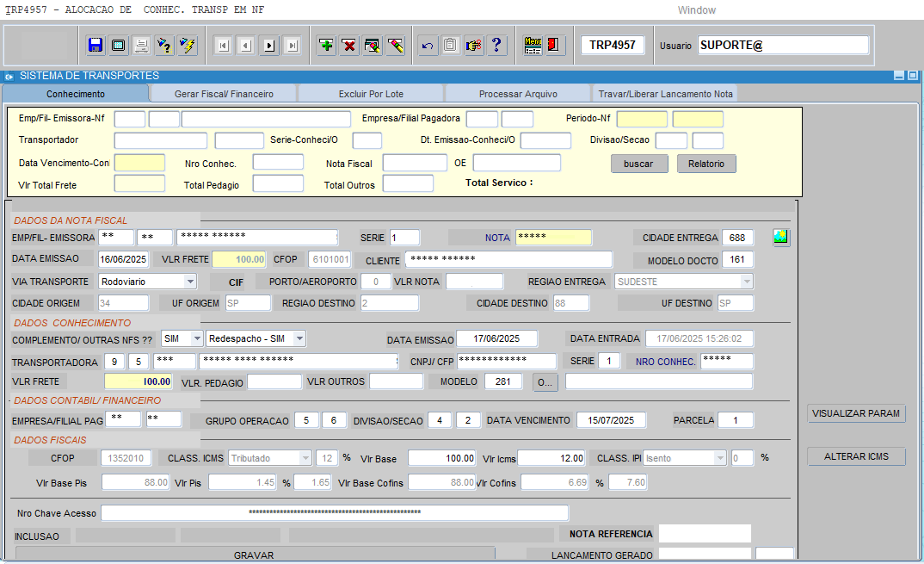Go to the next record arrow

(x=269, y=46)
